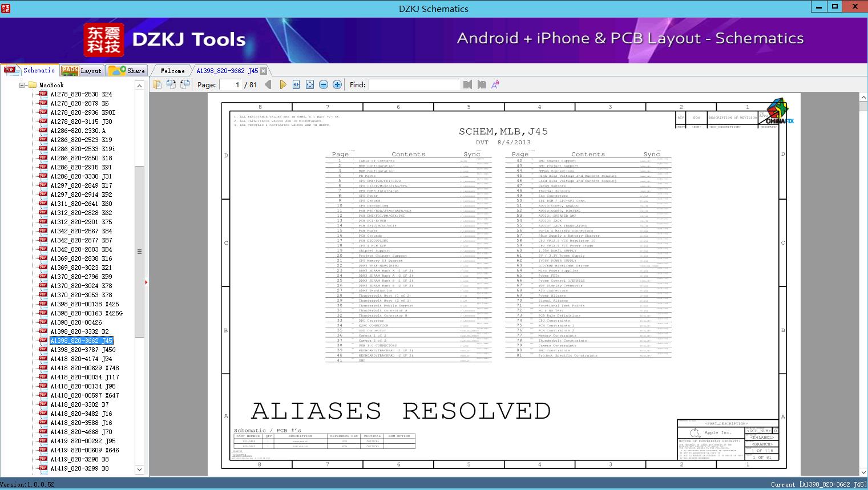
Task: Click PDF icon beside A1418_820-4668 J70
Action: click(x=43, y=431)
